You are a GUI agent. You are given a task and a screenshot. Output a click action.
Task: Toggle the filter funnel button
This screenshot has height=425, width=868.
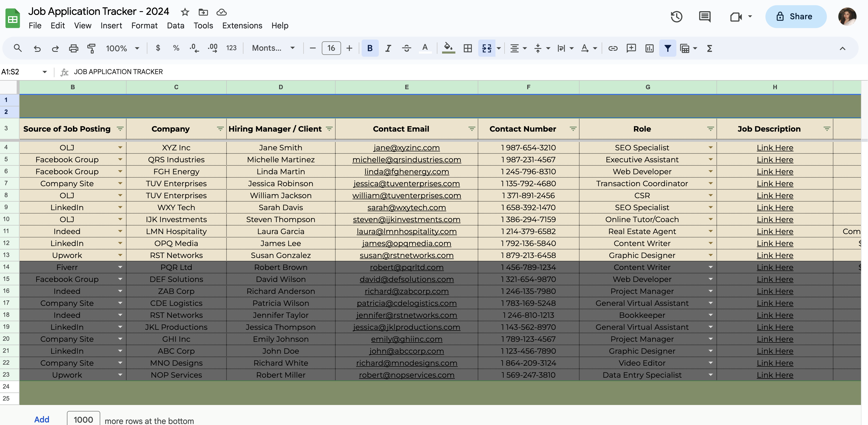tap(668, 48)
